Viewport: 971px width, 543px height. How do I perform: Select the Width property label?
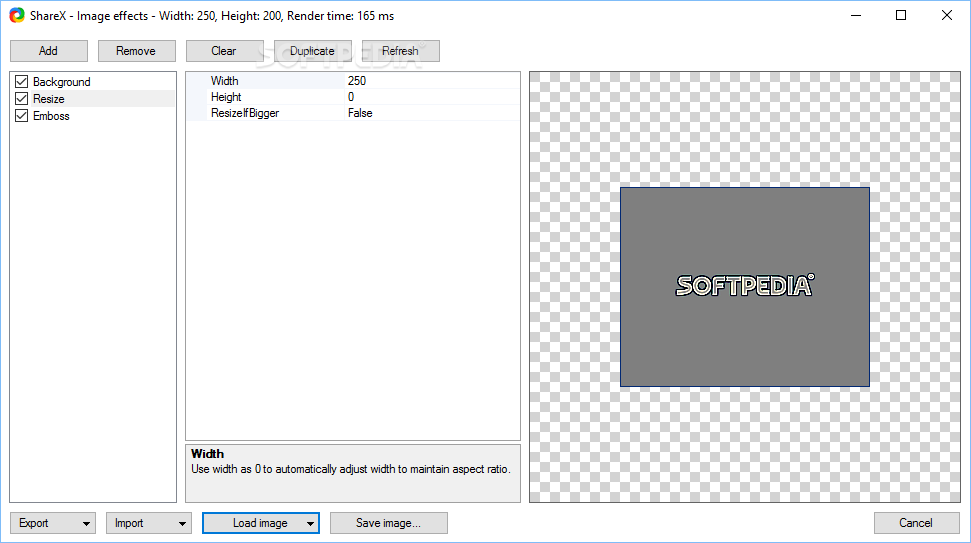pos(224,80)
